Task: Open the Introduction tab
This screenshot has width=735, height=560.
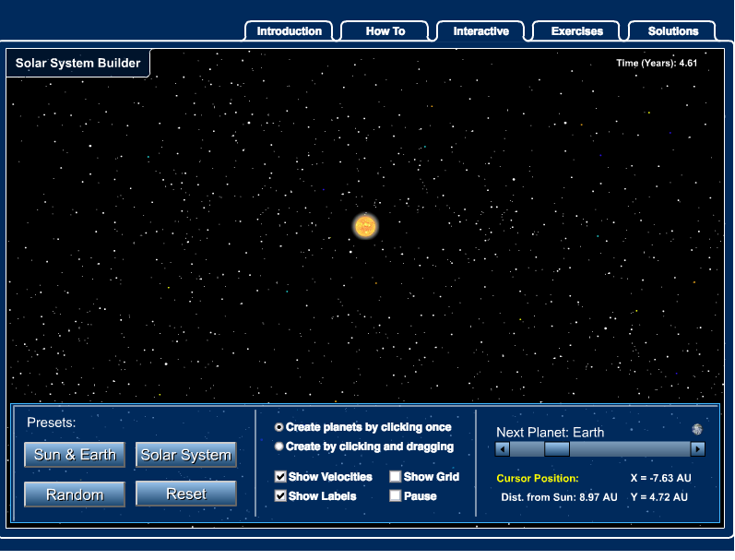Action: [289, 31]
